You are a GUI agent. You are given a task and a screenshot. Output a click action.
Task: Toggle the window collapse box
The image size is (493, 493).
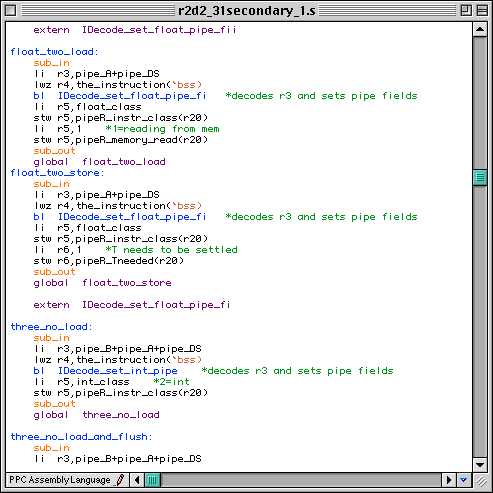pos(482,11)
